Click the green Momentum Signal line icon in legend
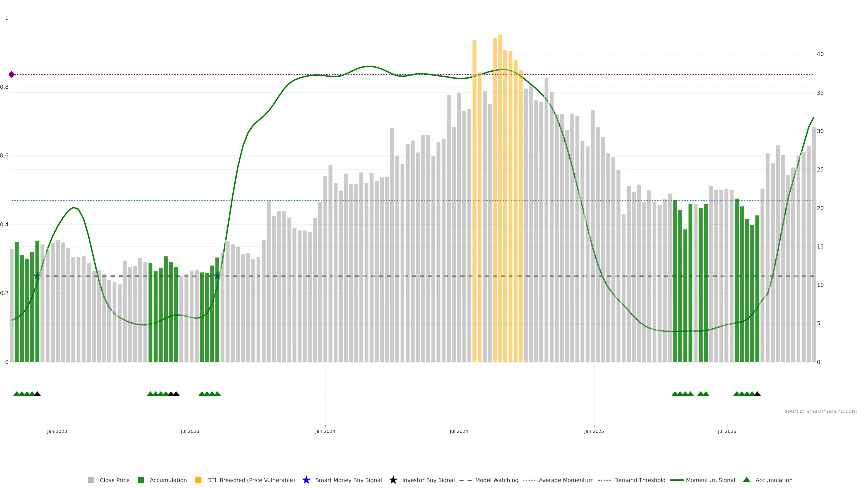 click(x=677, y=480)
